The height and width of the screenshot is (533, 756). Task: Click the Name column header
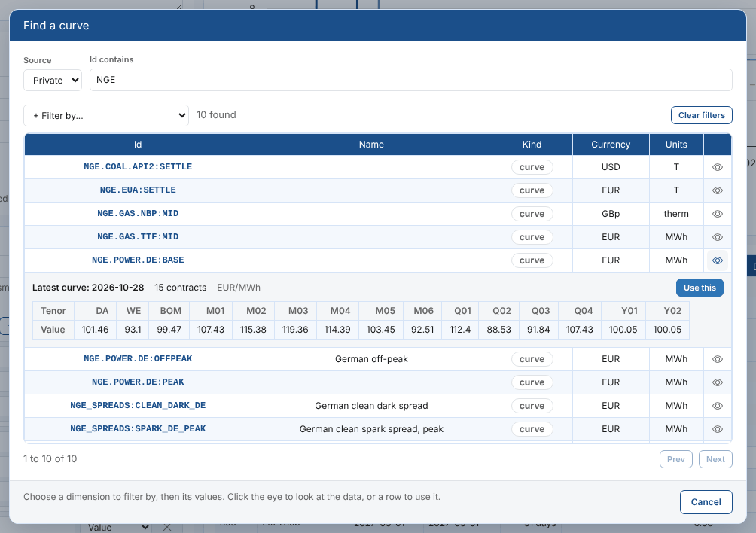tap(371, 145)
